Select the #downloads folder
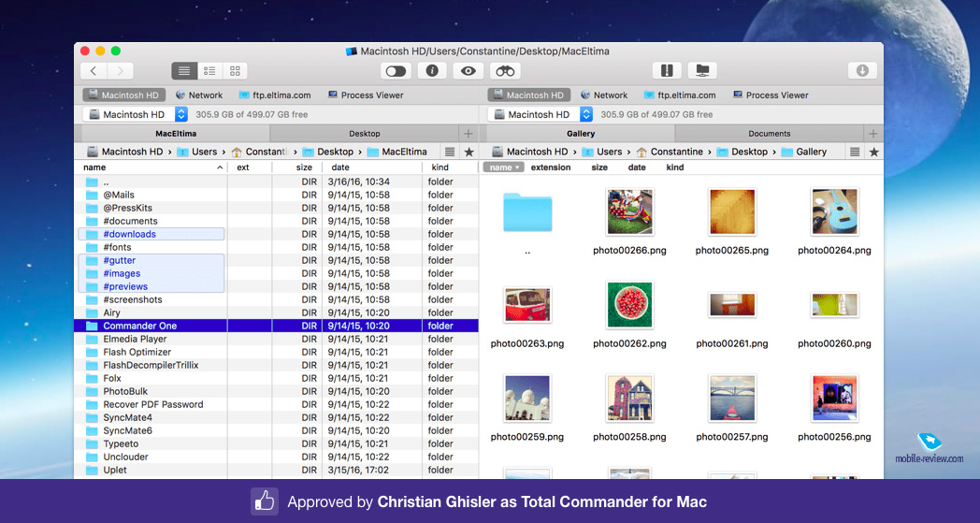 [151, 234]
